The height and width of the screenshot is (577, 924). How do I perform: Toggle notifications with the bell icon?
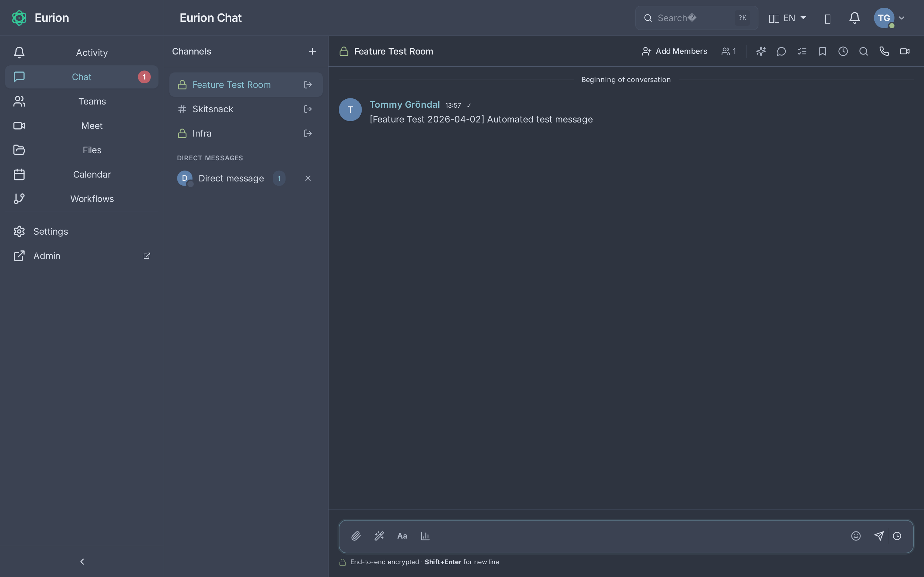click(x=854, y=18)
